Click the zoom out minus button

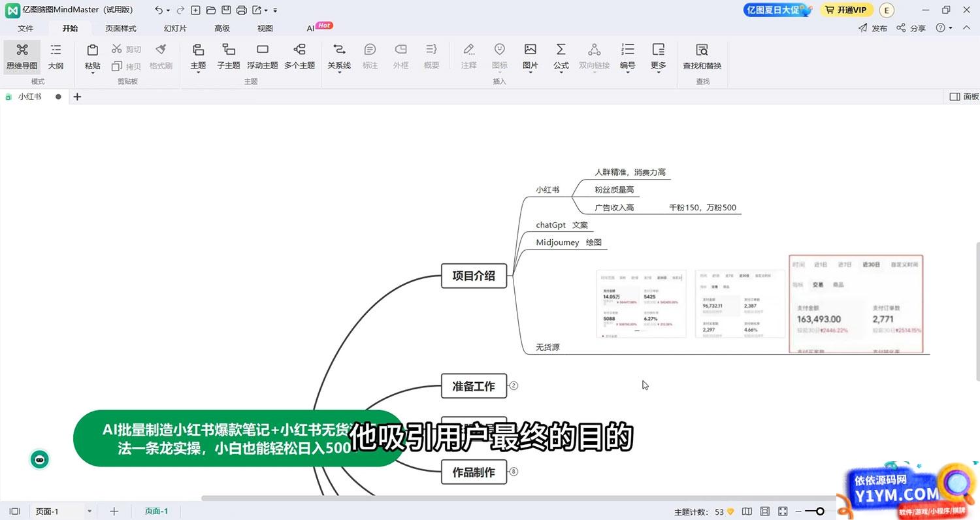tap(798, 512)
